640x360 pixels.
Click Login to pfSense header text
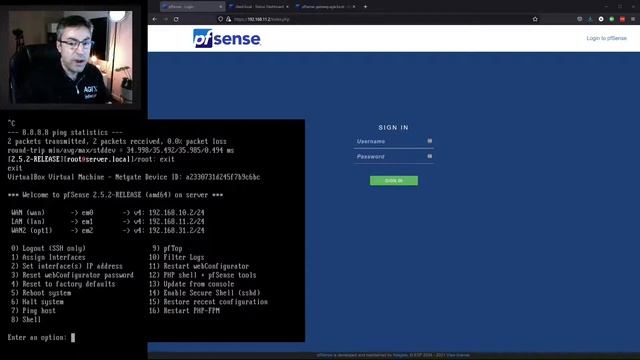click(607, 38)
